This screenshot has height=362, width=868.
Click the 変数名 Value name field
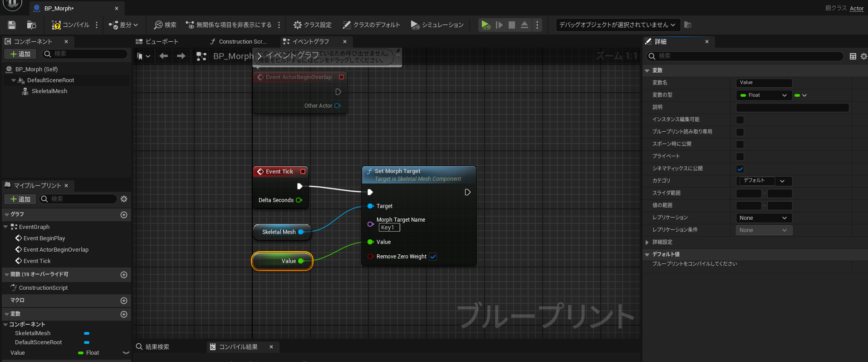pyautogui.click(x=764, y=83)
